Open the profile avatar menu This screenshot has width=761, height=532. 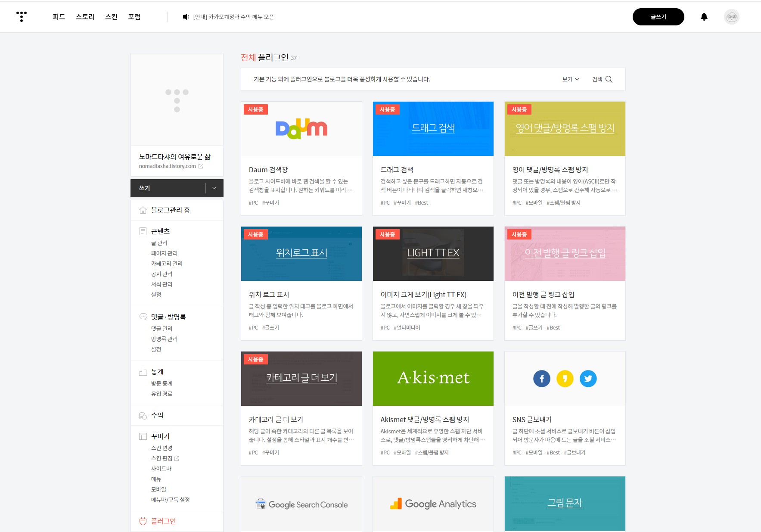[732, 17]
